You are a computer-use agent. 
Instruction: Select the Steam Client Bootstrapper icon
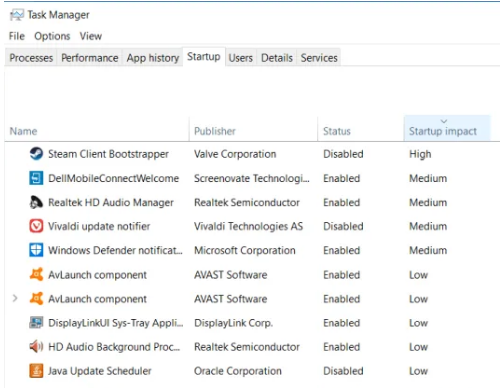36,154
